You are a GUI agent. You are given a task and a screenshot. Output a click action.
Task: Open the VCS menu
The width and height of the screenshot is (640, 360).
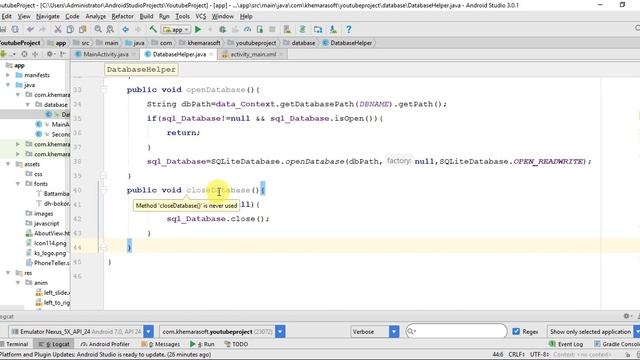pyautogui.click(x=200, y=16)
